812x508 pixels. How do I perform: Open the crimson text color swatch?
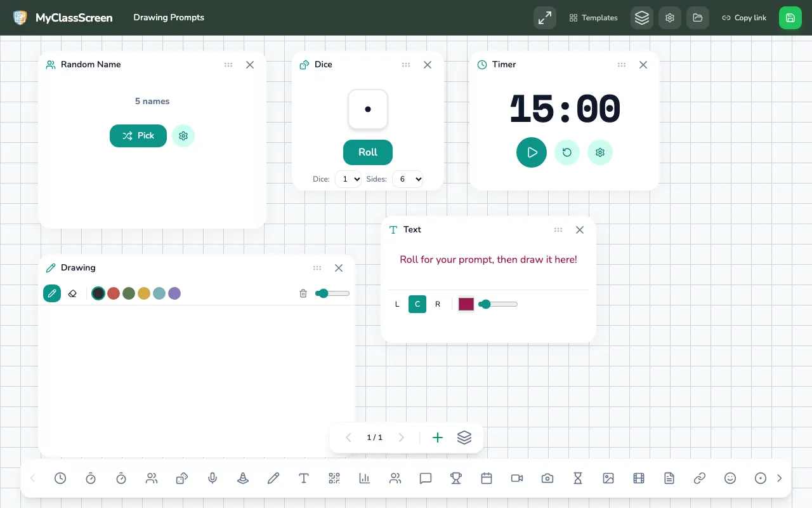[x=466, y=304]
